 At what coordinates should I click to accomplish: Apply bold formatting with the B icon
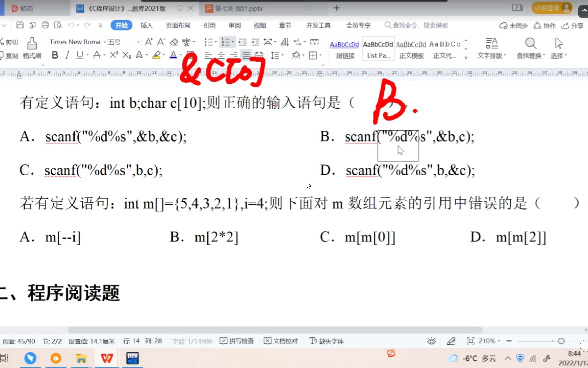(x=55, y=55)
